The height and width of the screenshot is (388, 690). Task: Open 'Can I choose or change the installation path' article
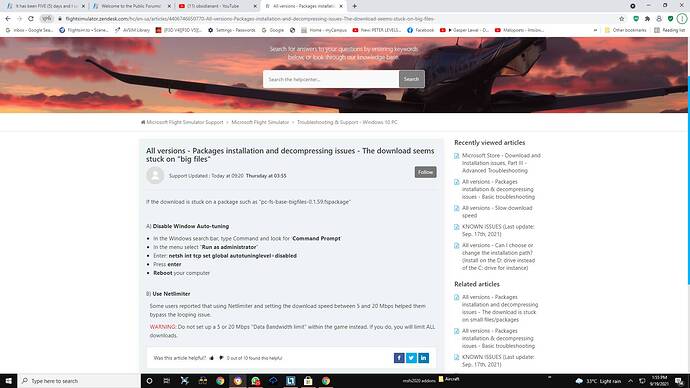pyautogui.click(x=498, y=256)
